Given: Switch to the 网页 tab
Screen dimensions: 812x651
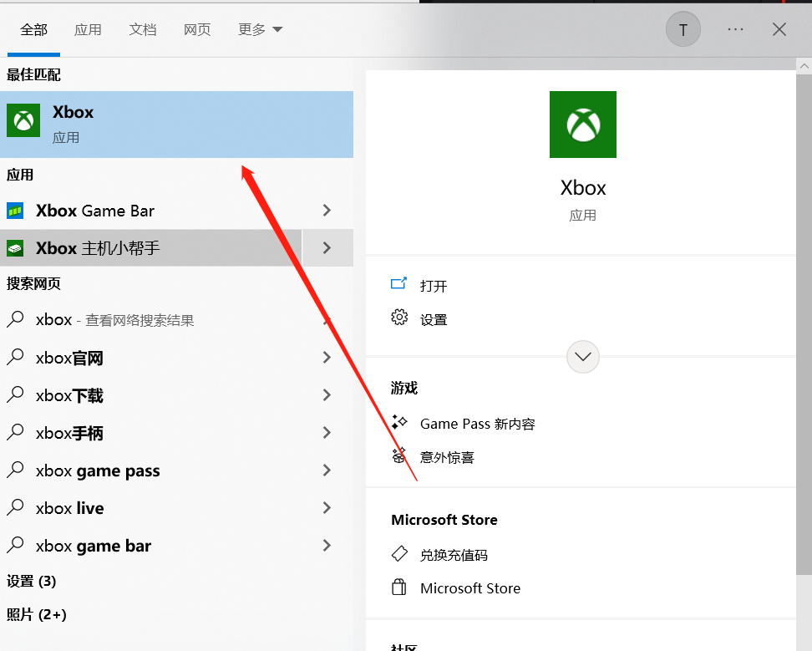Looking at the screenshot, I should tap(197, 29).
